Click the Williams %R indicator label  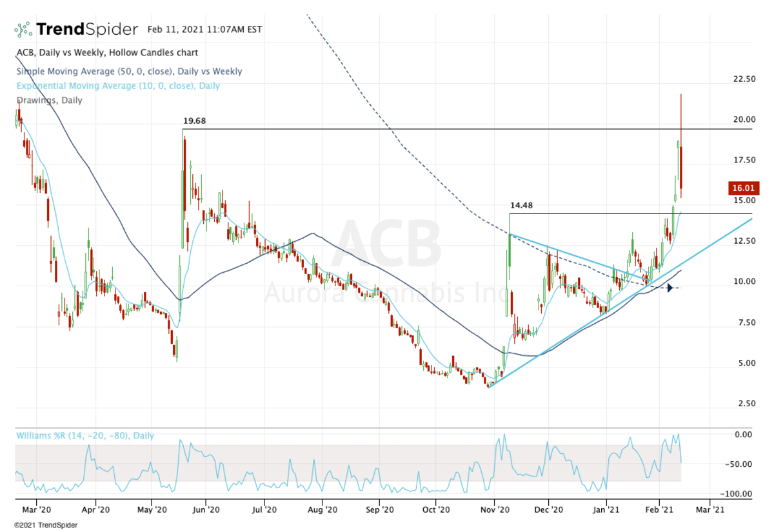[x=84, y=435]
